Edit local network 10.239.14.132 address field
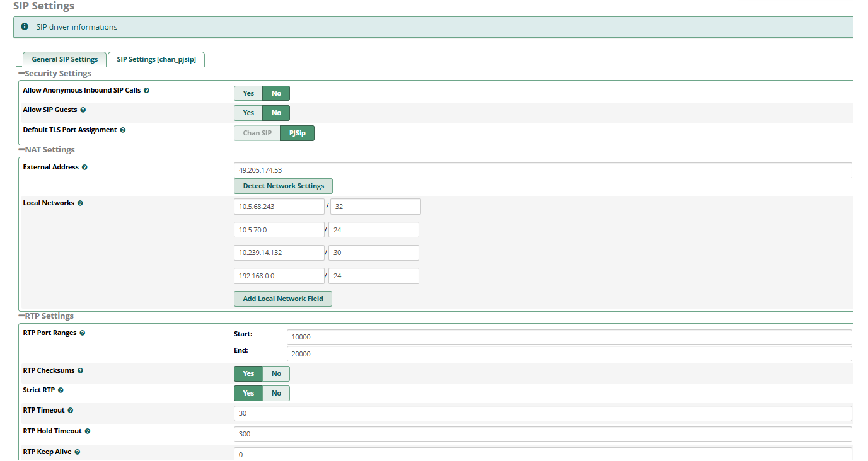This screenshot has width=868, height=461. click(279, 253)
